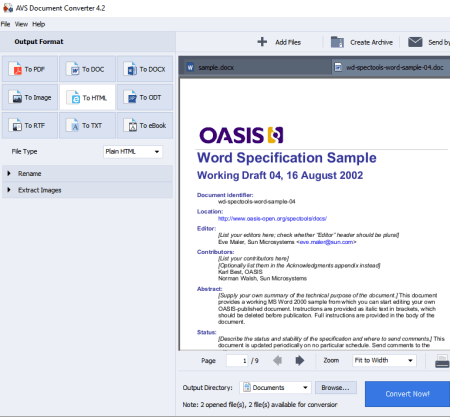Click the opened files note text
Image resolution: width=450 pixels, height=417 pixels.
click(260, 405)
